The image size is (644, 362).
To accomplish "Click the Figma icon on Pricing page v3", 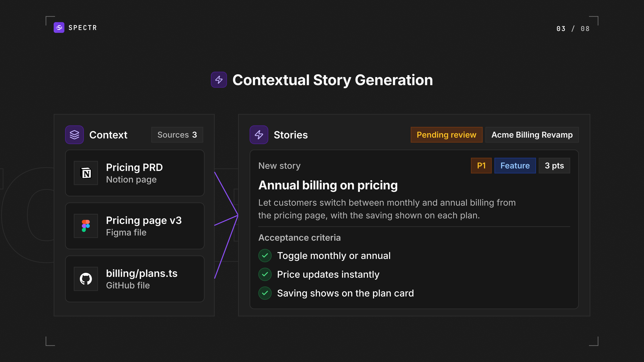I will [86, 226].
